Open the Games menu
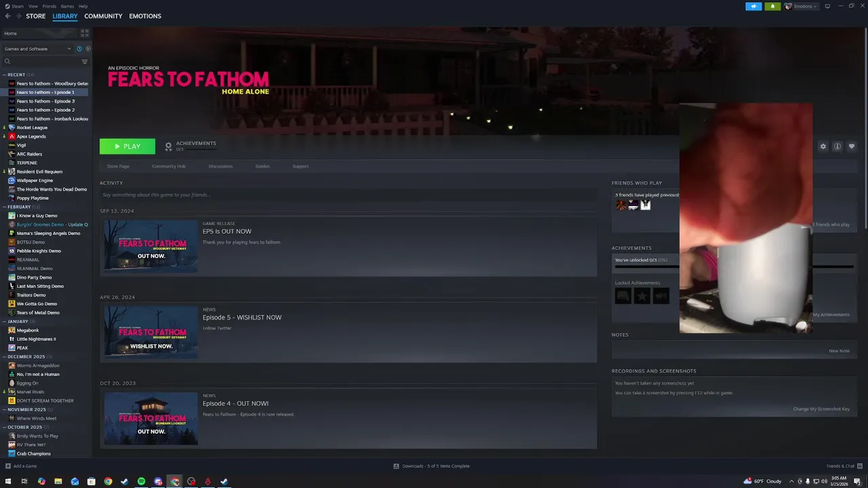 tap(67, 6)
